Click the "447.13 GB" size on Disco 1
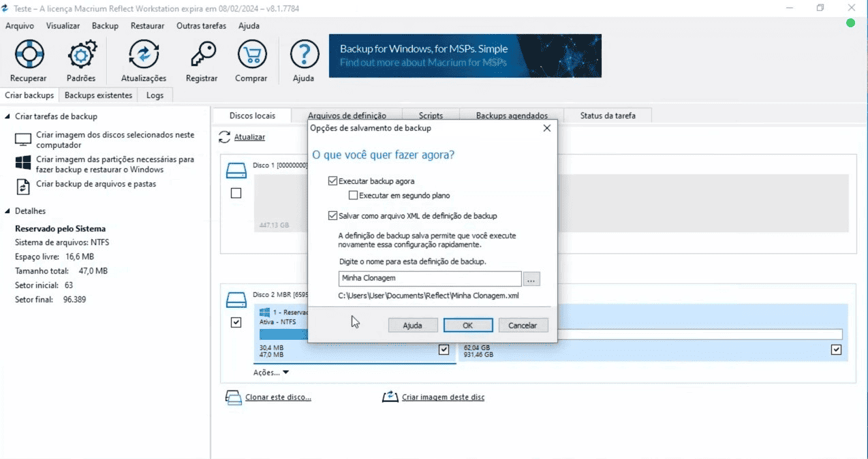This screenshot has width=868, height=459. (274, 225)
